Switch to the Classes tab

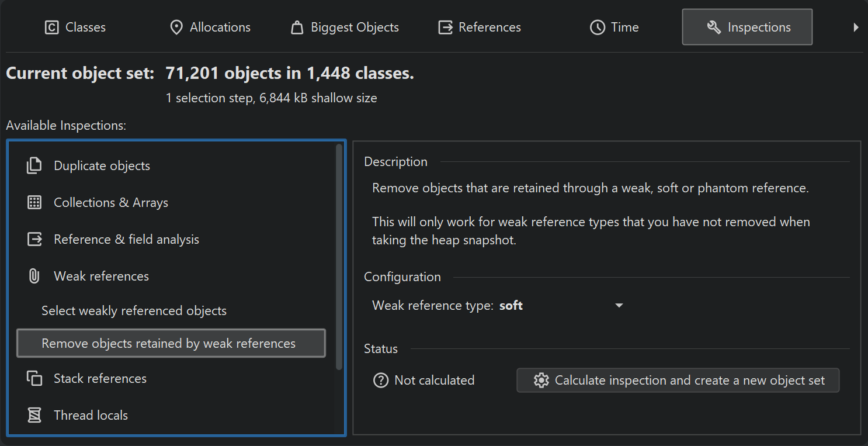(75, 27)
